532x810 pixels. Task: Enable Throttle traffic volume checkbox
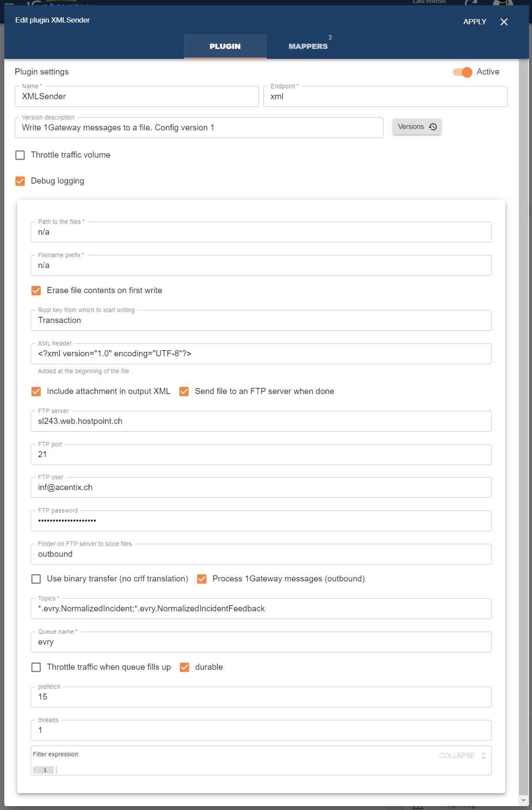20,155
